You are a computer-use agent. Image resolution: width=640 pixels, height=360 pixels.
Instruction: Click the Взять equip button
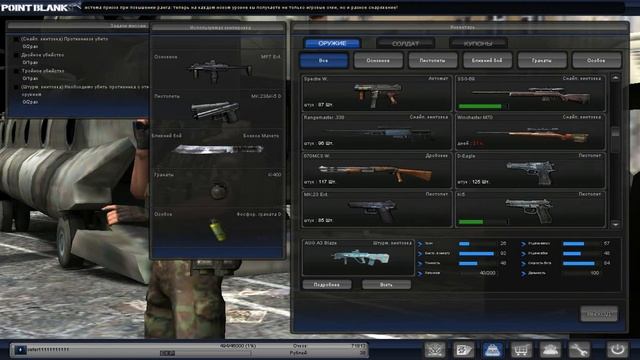point(386,284)
